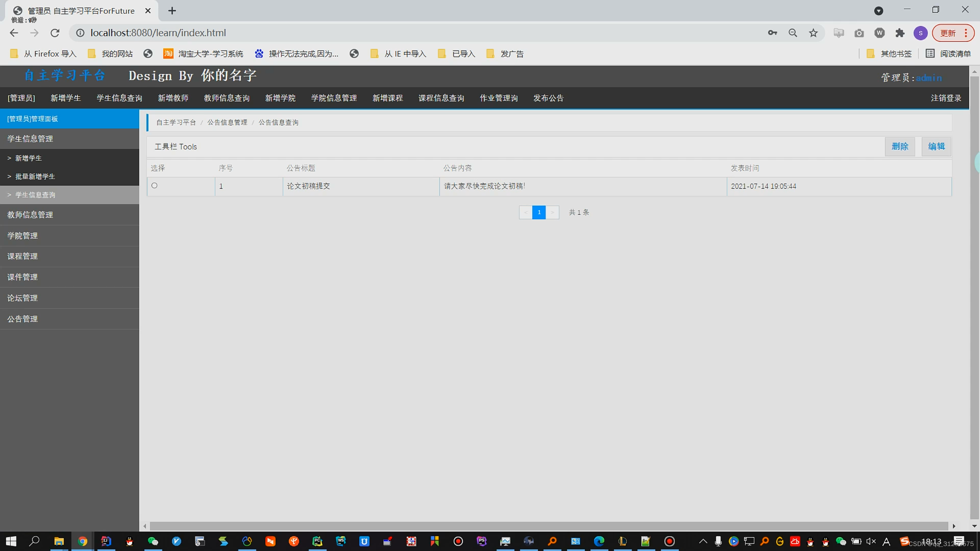This screenshot has width=980, height=551.
Task: Click the bookmark star icon in address bar
Action: [x=813, y=33]
